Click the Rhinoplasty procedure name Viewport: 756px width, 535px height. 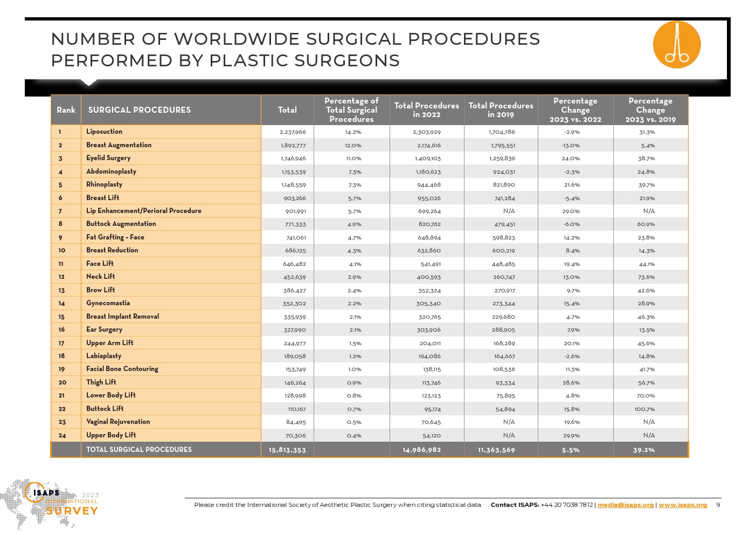click(x=104, y=184)
